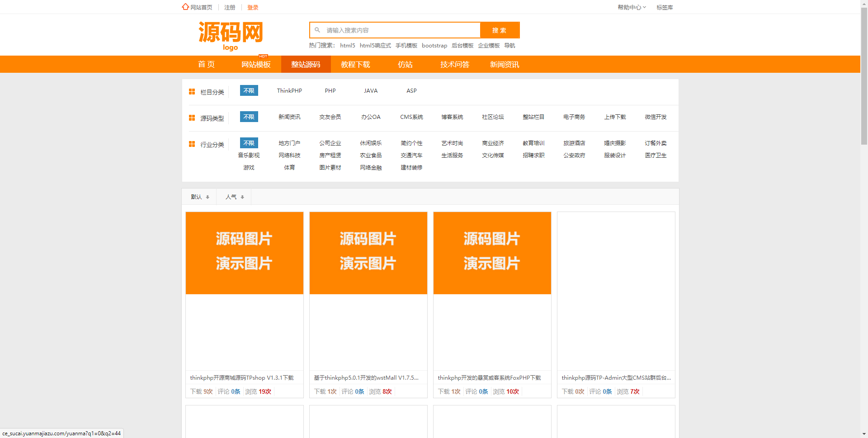Filter by PHP category
Screen dimensions: 868x438
[330, 90]
